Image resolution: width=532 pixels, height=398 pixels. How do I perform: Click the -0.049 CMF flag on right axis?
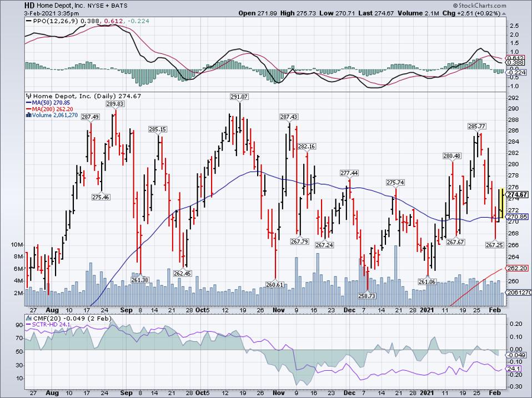coord(516,355)
